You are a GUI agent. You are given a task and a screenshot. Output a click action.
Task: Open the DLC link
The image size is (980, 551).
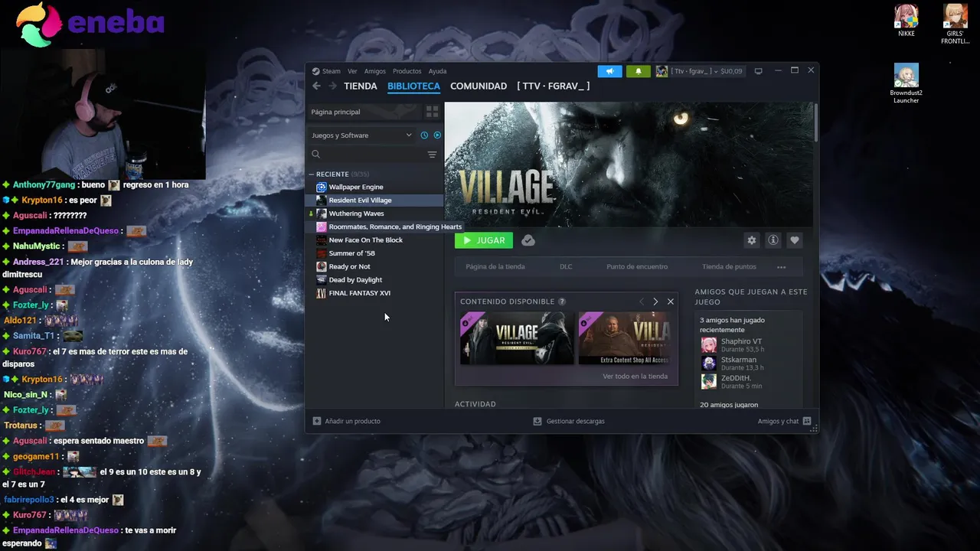(566, 267)
